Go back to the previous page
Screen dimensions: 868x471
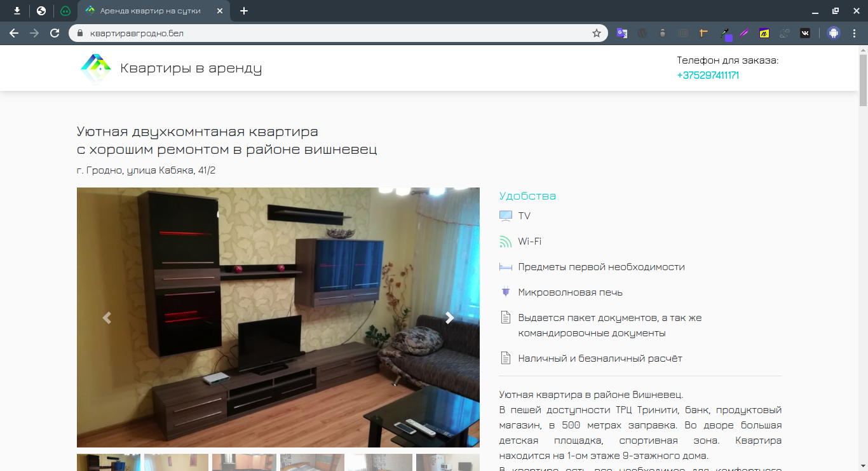[x=14, y=33]
